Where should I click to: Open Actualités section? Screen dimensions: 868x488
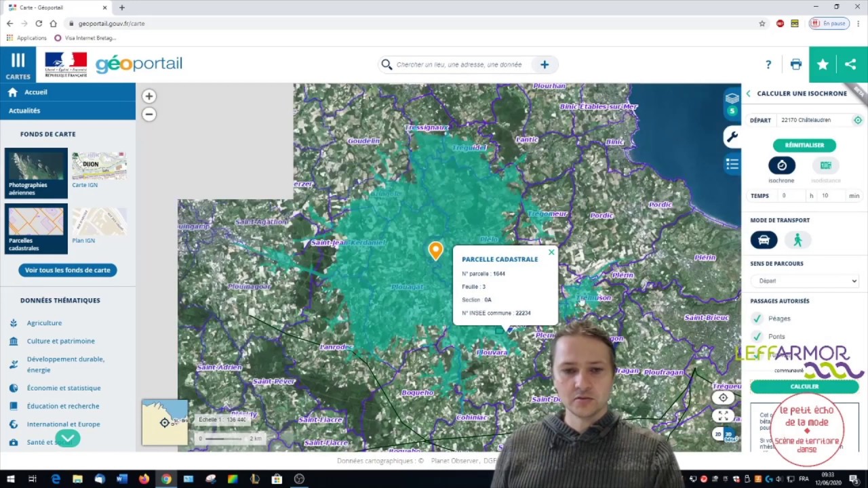click(x=68, y=110)
